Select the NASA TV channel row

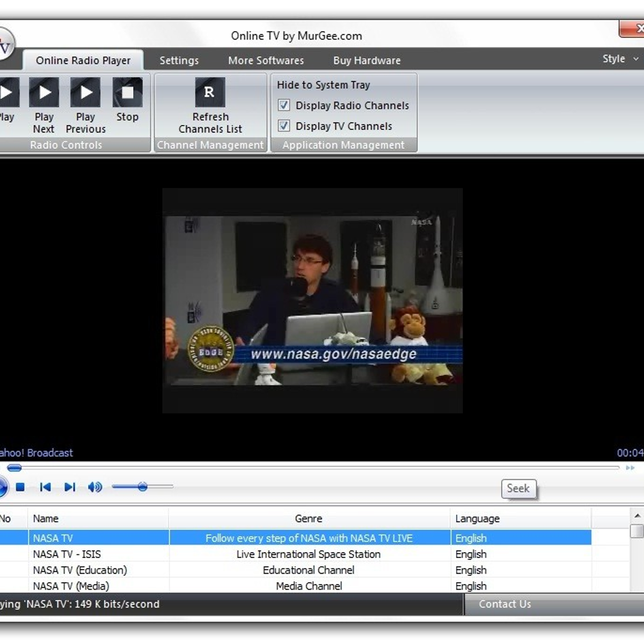[296, 538]
